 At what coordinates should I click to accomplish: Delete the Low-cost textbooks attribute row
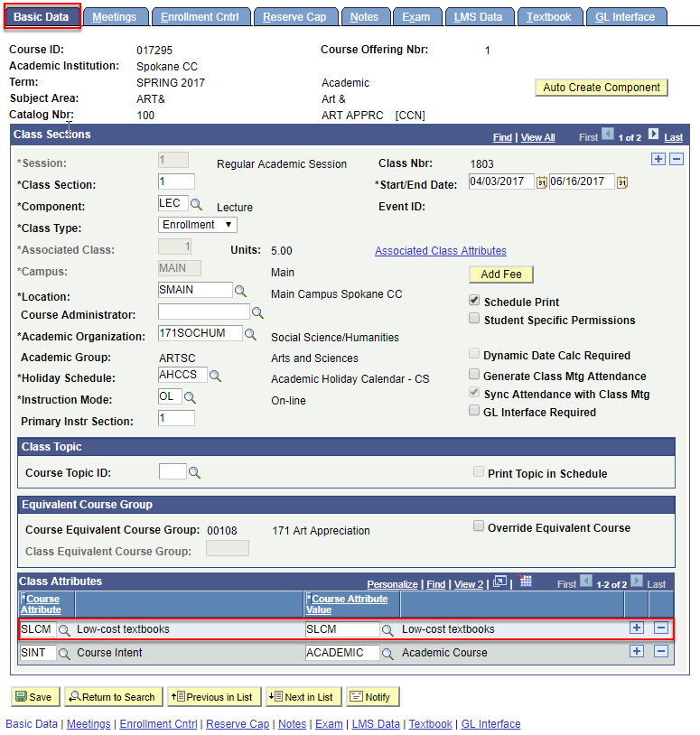click(x=661, y=628)
